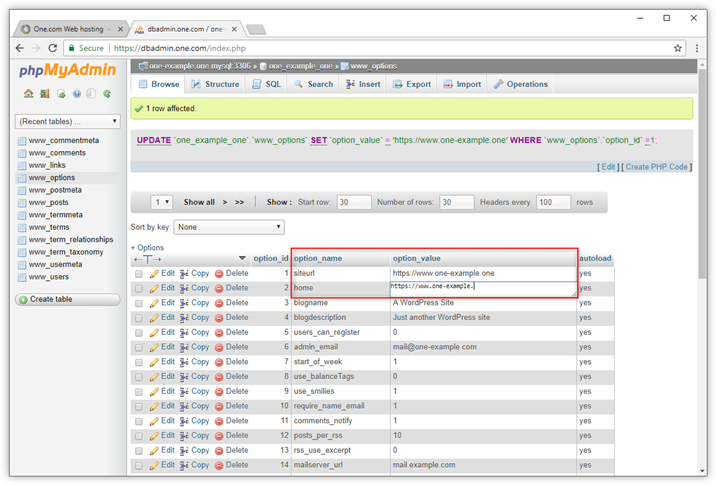Open the www_termmeta table in sidebar
Screen dimensions: 716x485
coord(55,215)
